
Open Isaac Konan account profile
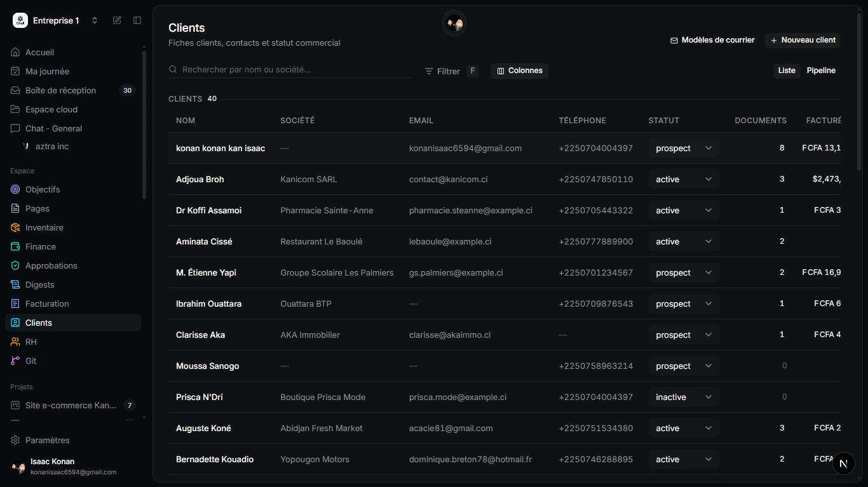73,467
